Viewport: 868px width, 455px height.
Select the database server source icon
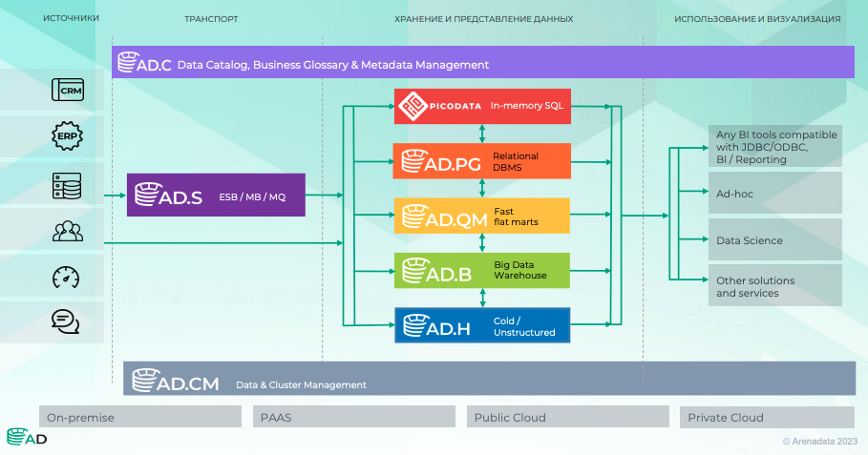(x=67, y=186)
